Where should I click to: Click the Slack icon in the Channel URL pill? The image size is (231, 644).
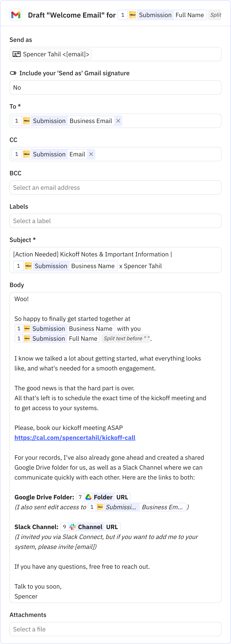tap(72, 527)
